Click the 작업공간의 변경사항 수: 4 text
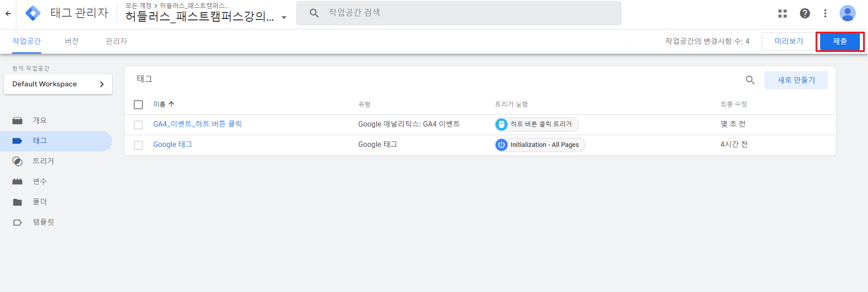The width and height of the screenshot is (868, 292). click(x=707, y=41)
